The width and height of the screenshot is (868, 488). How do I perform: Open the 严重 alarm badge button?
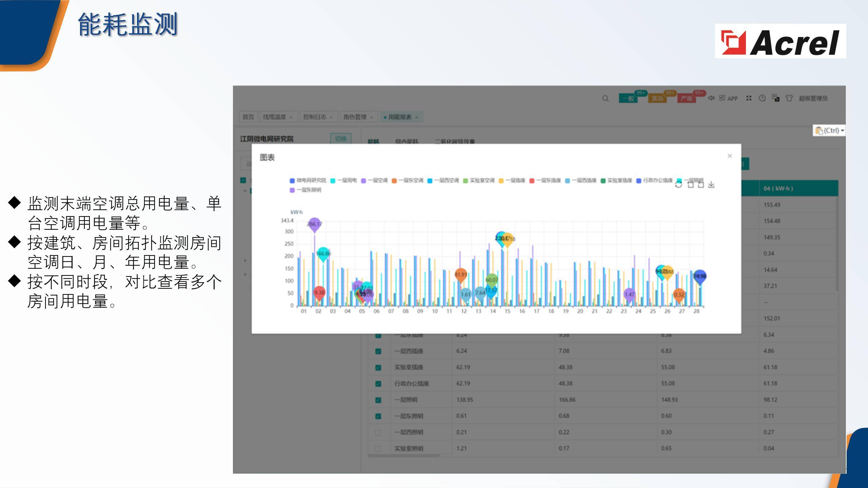tap(687, 98)
